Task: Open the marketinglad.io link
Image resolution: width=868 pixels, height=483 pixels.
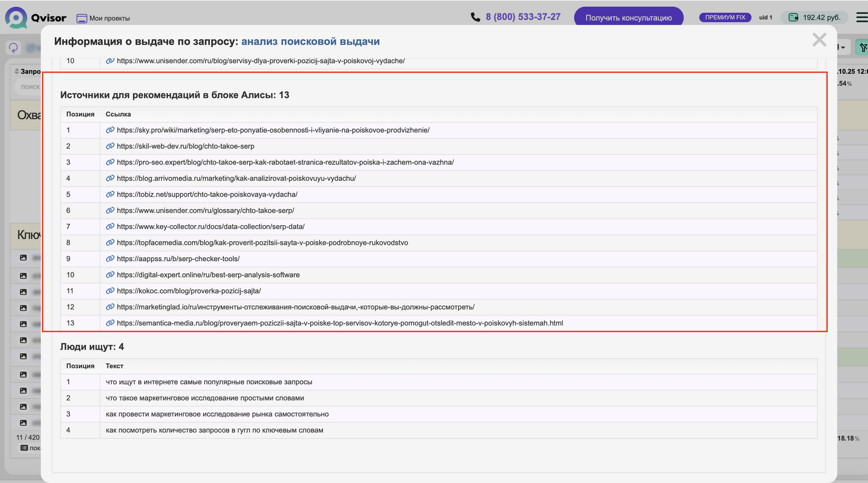Action: (x=296, y=307)
